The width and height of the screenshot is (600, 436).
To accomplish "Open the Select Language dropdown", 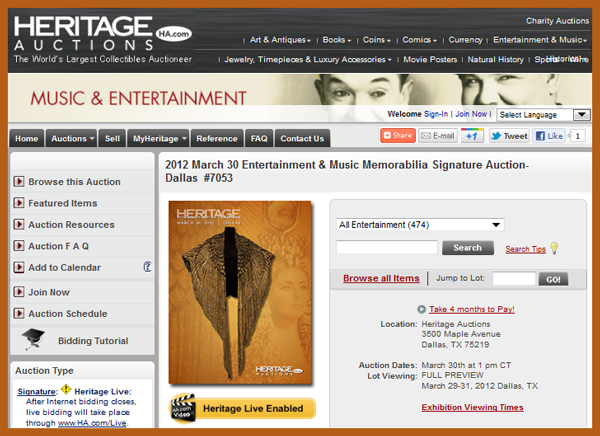I will (x=543, y=115).
